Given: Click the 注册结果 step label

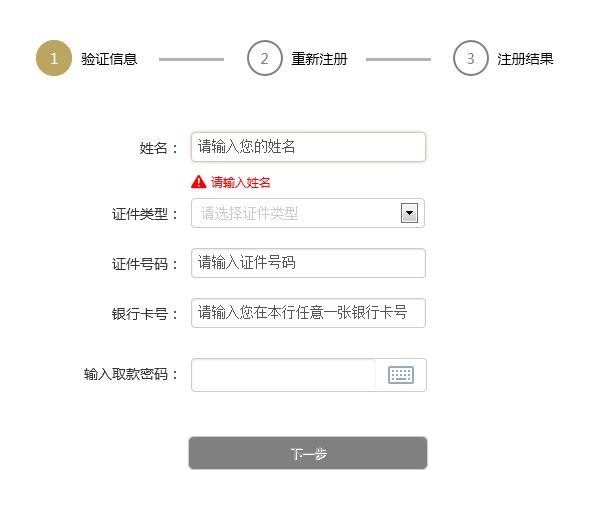Looking at the screenshot, I should pyautogui.click(x=525, y=59).
